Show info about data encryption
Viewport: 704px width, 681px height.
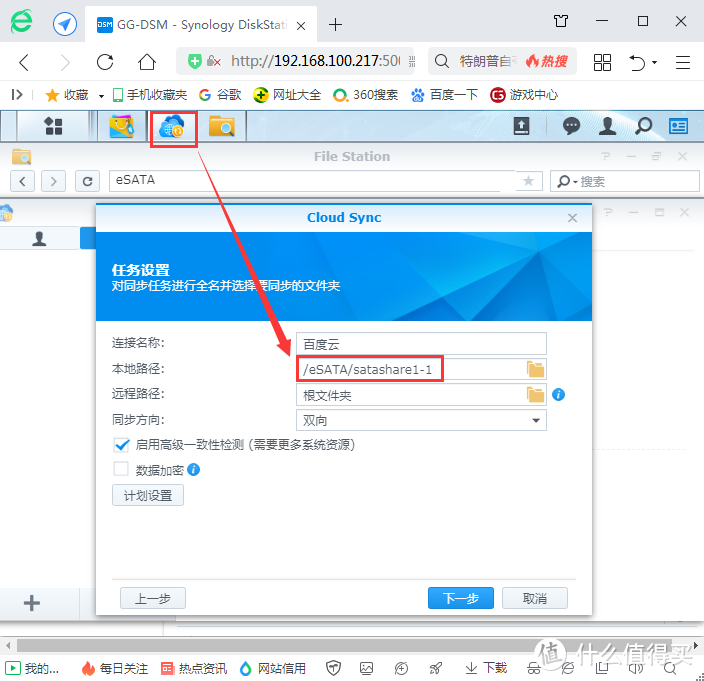(x=194, y=470)
